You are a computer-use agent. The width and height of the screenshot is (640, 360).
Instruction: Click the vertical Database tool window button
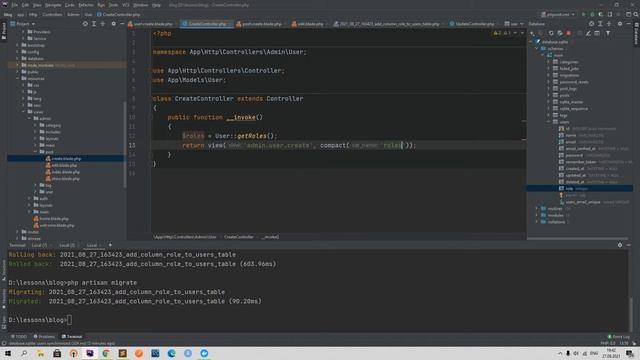[x=636, y=33]
